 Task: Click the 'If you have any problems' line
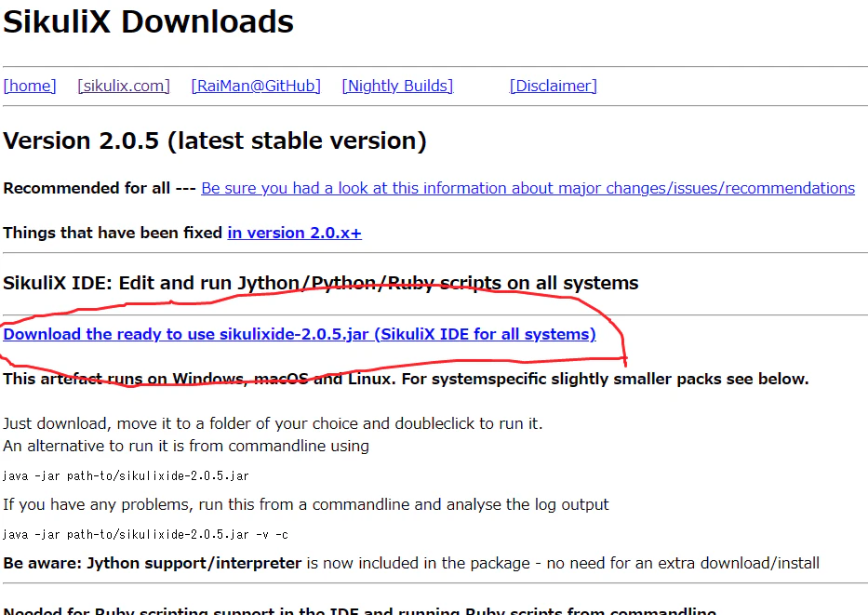pyautogui.click(x=306, y=504)
